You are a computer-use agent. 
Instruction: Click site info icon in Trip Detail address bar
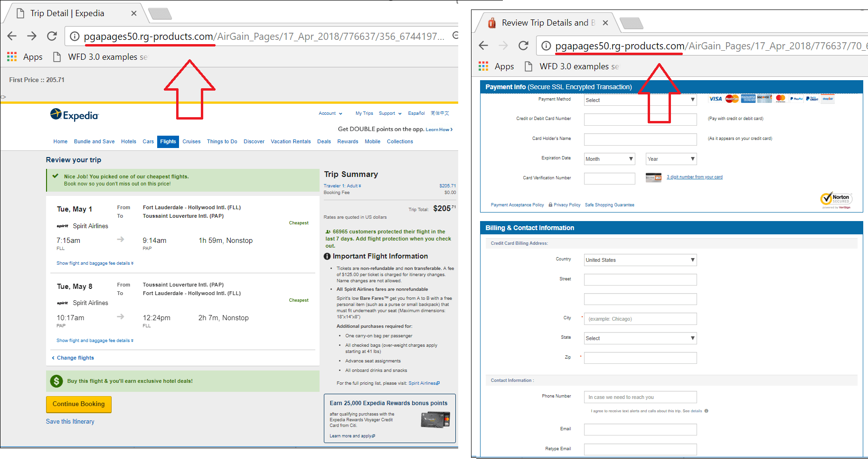75,36
